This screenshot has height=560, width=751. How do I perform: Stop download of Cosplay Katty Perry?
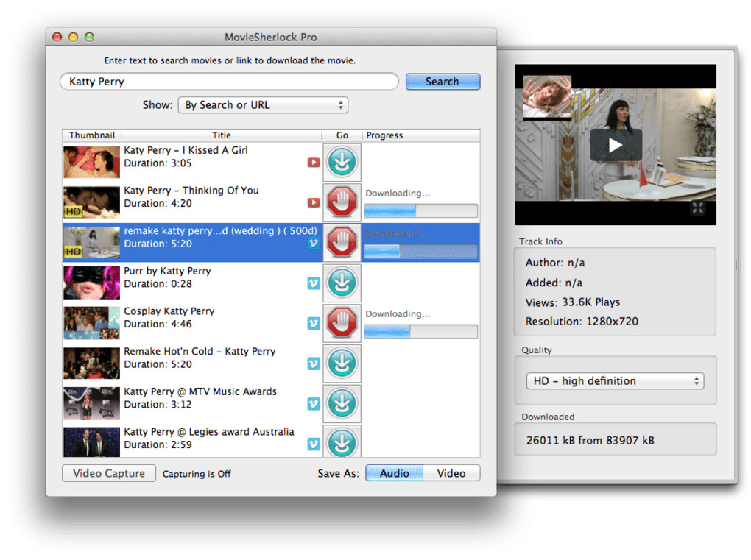tap(342, 323)
